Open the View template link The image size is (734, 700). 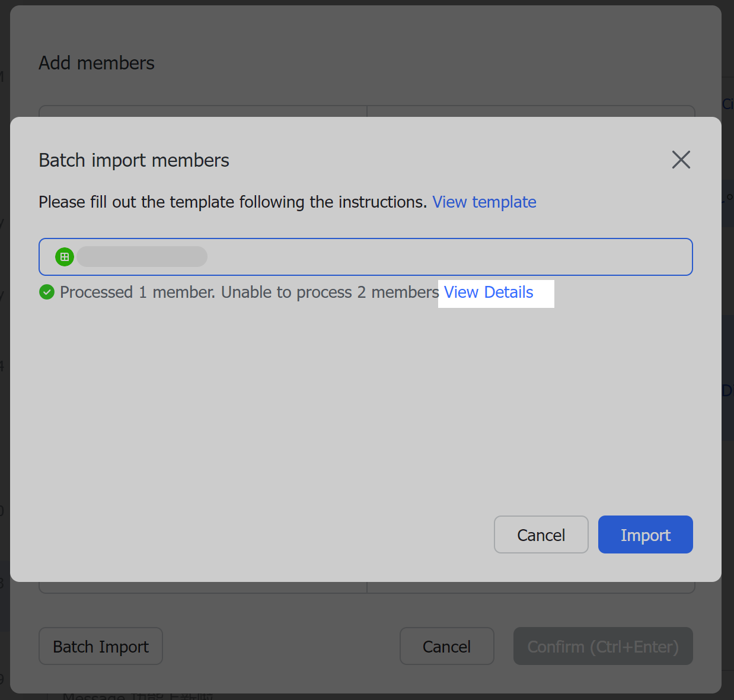[484, 202]
